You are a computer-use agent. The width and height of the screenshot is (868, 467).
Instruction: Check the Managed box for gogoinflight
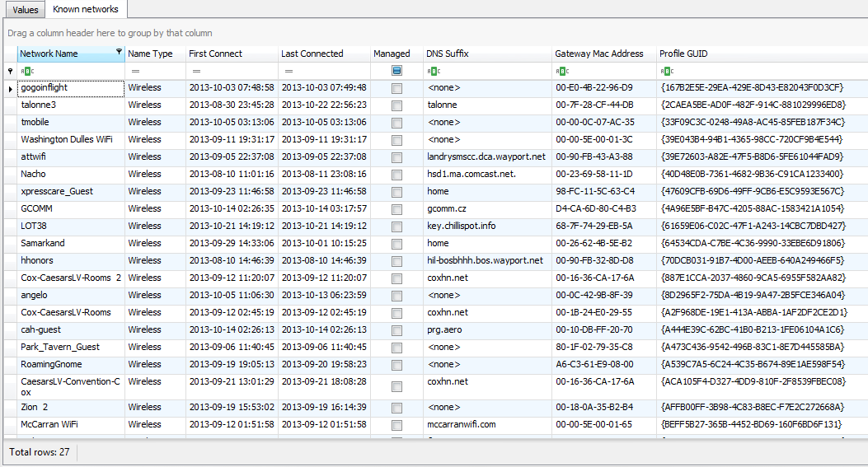coord(396,88)
